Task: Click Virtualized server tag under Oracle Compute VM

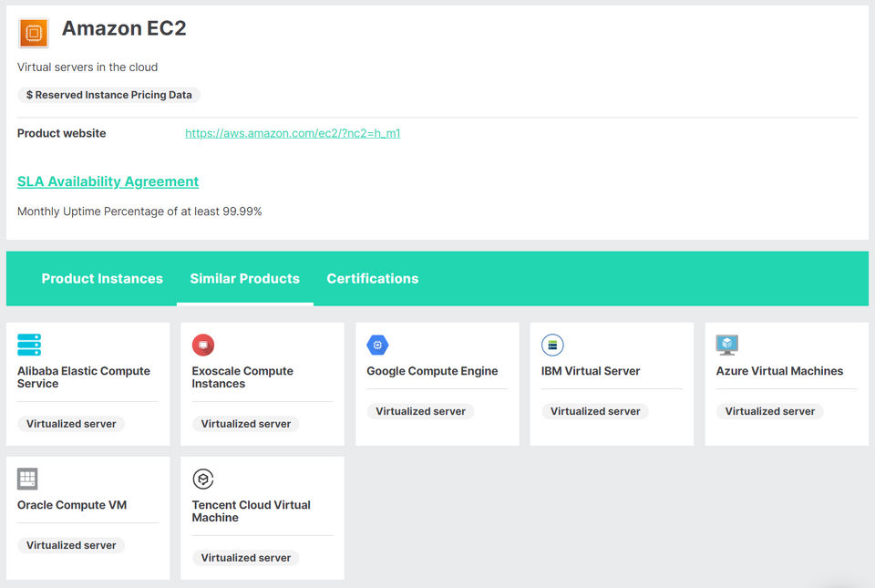Action: [x=71, y=545]
